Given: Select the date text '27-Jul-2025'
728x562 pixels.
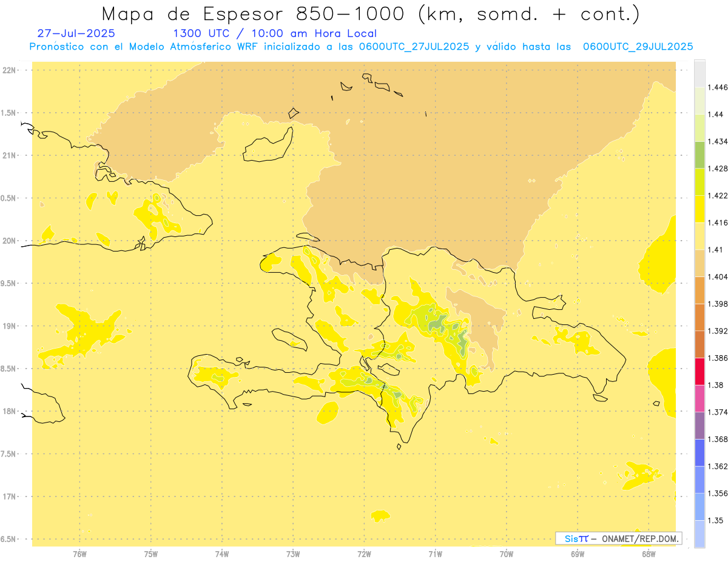Looking at the screenshot, I should (x=76, y=33).
